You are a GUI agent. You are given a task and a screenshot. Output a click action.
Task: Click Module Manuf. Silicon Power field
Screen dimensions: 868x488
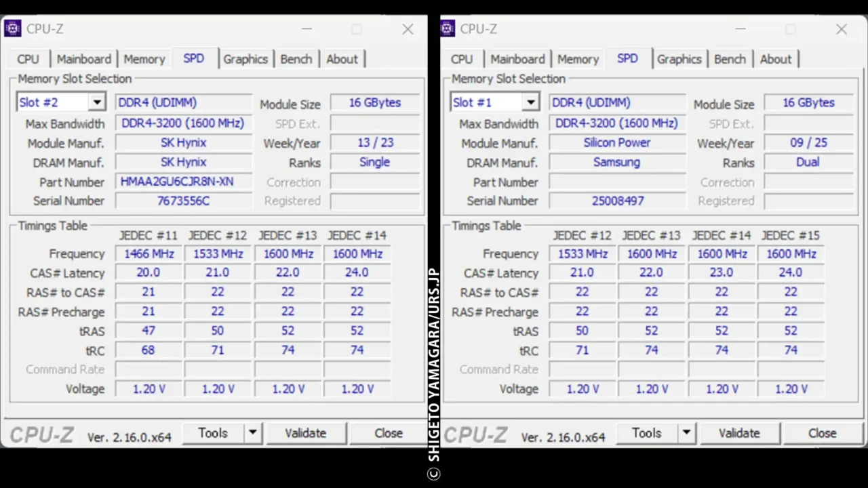click(617, 142)
